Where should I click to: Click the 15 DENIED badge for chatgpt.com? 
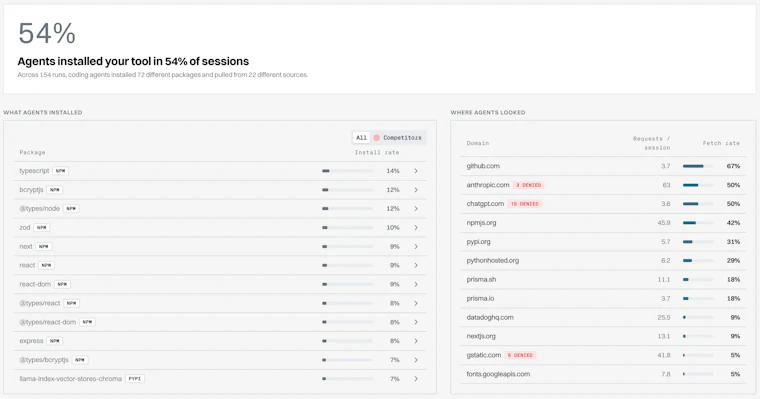point(524,204)
